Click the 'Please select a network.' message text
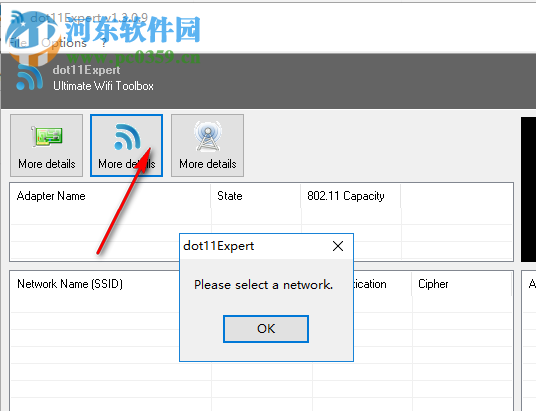 coord(264,285)
